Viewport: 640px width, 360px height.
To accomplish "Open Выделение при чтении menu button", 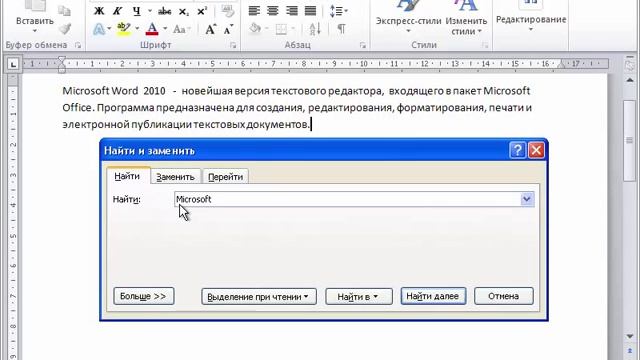I will point(259,296).
